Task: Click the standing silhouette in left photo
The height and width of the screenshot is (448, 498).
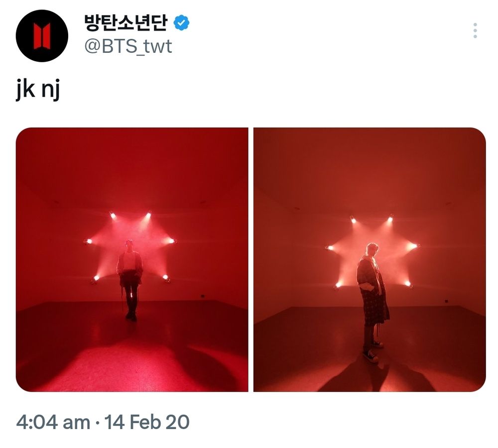Action: pos(129,279)
